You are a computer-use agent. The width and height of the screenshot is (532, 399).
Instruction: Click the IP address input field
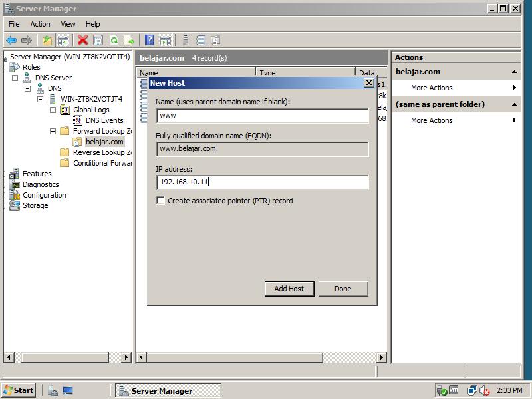263,182
